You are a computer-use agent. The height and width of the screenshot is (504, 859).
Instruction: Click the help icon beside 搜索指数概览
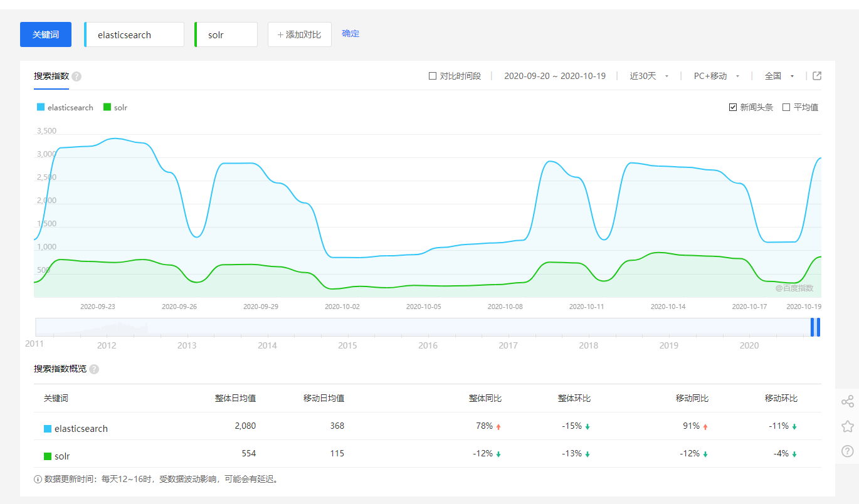[94, 369]
